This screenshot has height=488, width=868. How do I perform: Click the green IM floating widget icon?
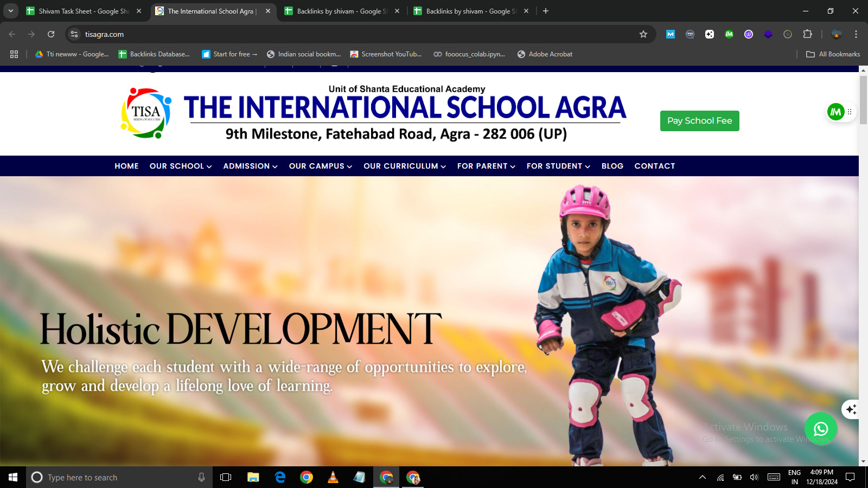[x=835, y=112]
